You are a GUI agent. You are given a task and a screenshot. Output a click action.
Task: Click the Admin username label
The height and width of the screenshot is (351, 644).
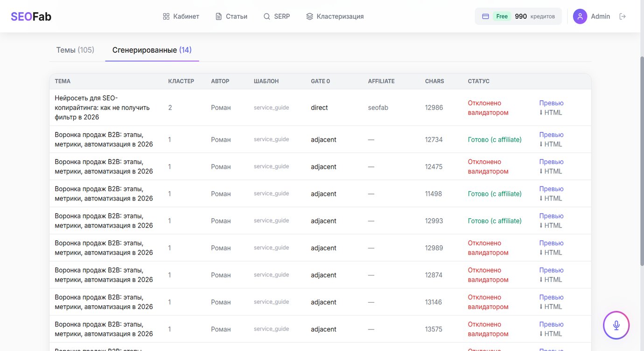600,16
